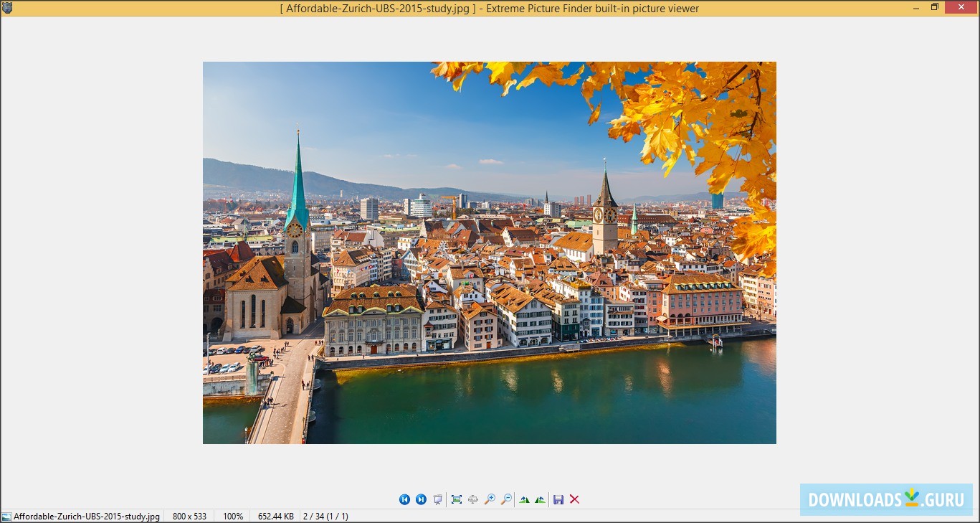Zoom in on the picture
The image size is (980, 523).
click(x=491, y=499)
